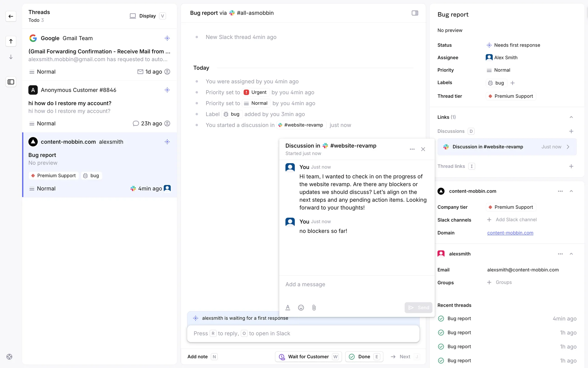Go to previous thread up arrow
Viewport: 588px width, 368px height.
pyautogui.click(x=11, y=41)
